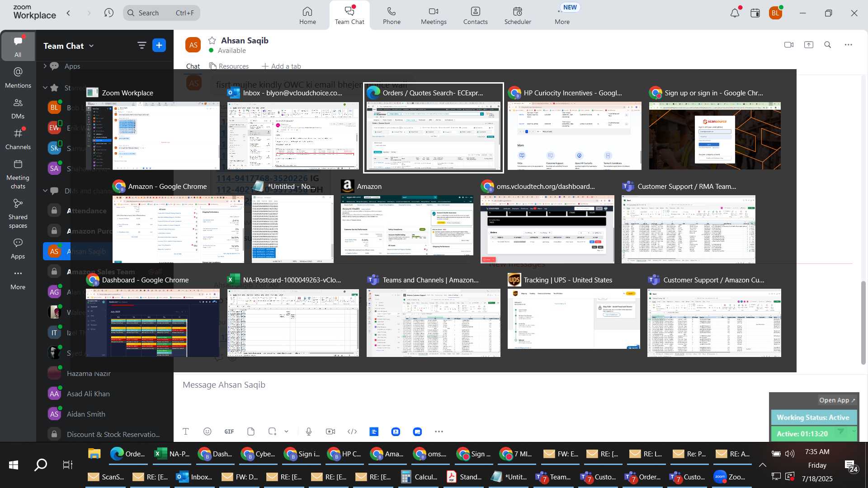Switch to Tracking UPS window thumbnail
Image resolution: width=868 pixels, height=488 pixels.
tap(574, 319)
